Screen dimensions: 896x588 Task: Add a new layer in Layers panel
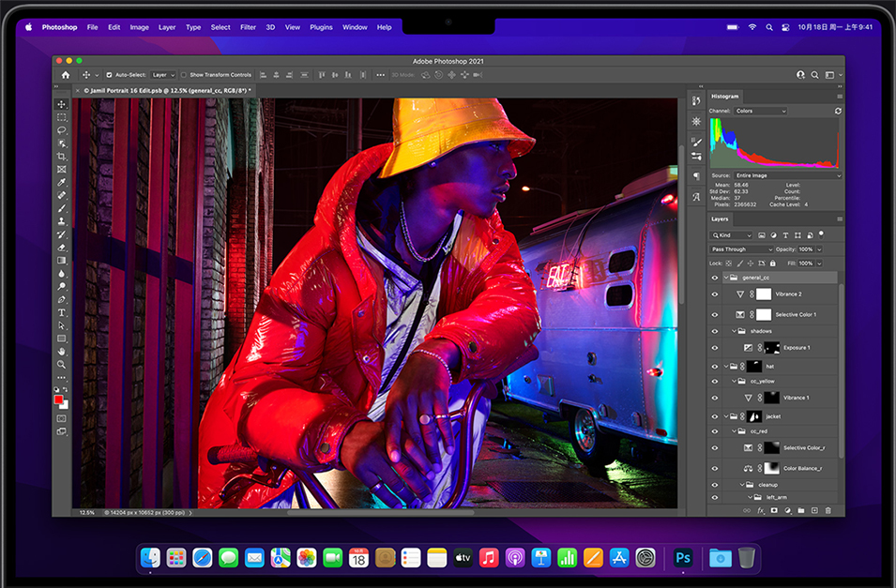814,508
